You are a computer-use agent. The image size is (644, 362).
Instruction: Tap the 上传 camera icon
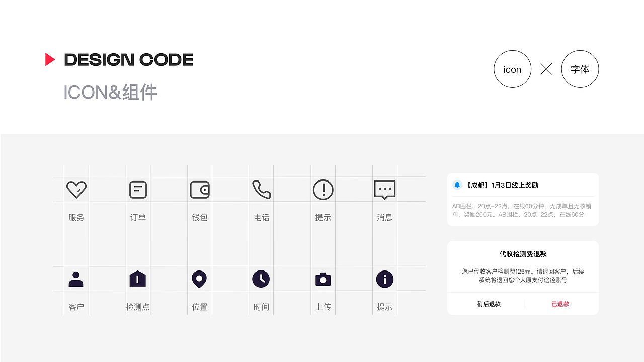point(323,279)
